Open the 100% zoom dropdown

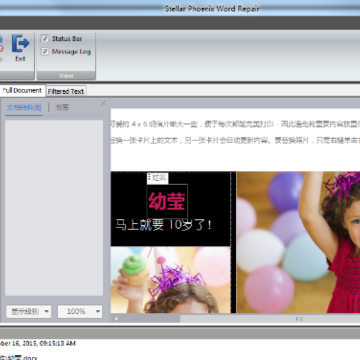[x=80, y=312]
